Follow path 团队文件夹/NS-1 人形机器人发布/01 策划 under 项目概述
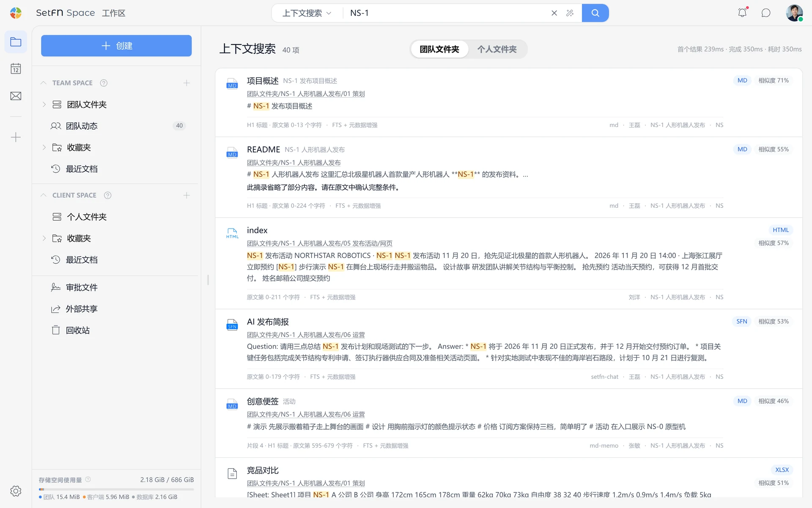Image resolution: width=812 pixels, height=508 pixels. coord(306,94)
